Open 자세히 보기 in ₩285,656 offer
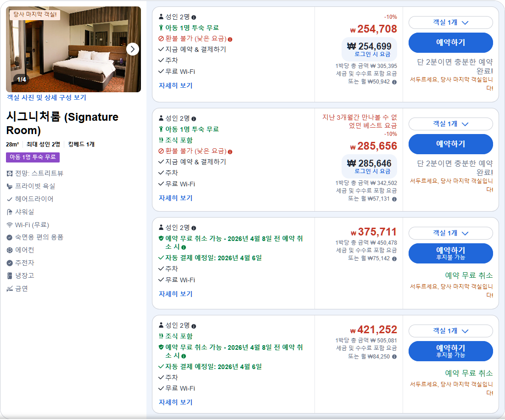The height and width of the screenshot is (420, 505). tap(175, 198)
